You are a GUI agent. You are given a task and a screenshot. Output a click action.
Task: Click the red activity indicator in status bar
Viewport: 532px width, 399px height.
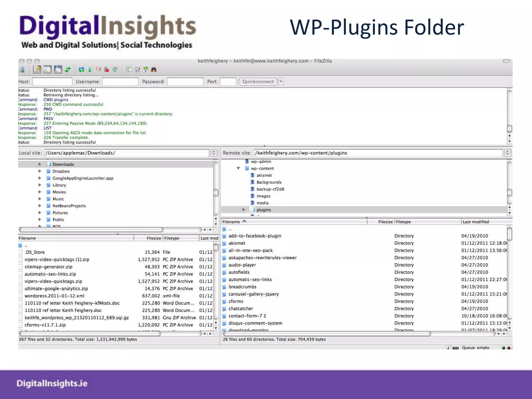click(x=509, y=348)
